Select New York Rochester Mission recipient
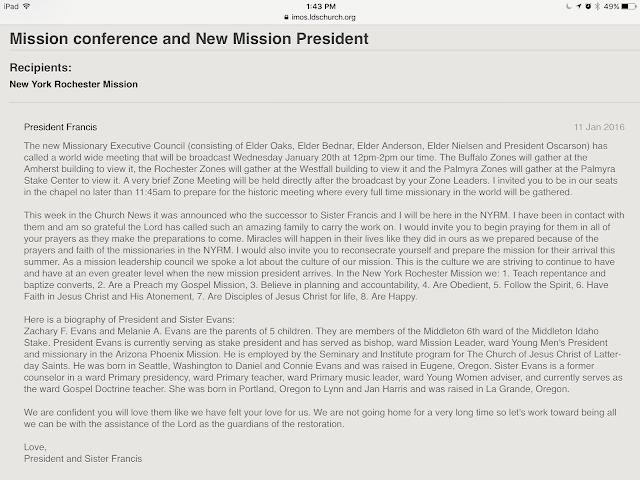This screenshot has height=480, width=640. [x=74, y=85]
